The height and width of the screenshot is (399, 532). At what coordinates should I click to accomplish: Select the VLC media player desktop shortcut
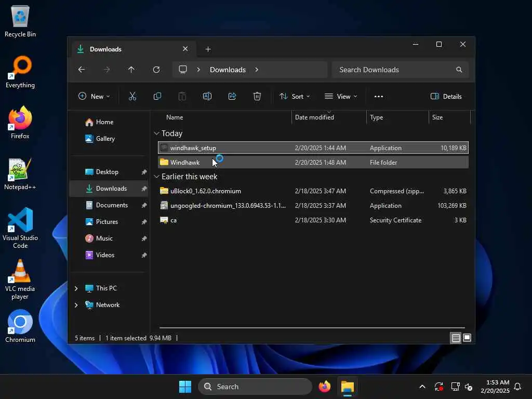point(20,280)
